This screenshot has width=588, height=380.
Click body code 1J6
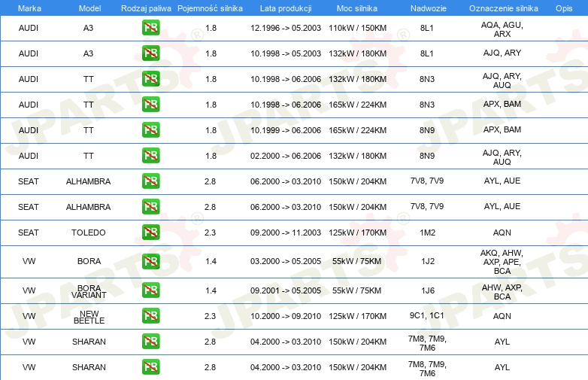click(x=428, y=290)
